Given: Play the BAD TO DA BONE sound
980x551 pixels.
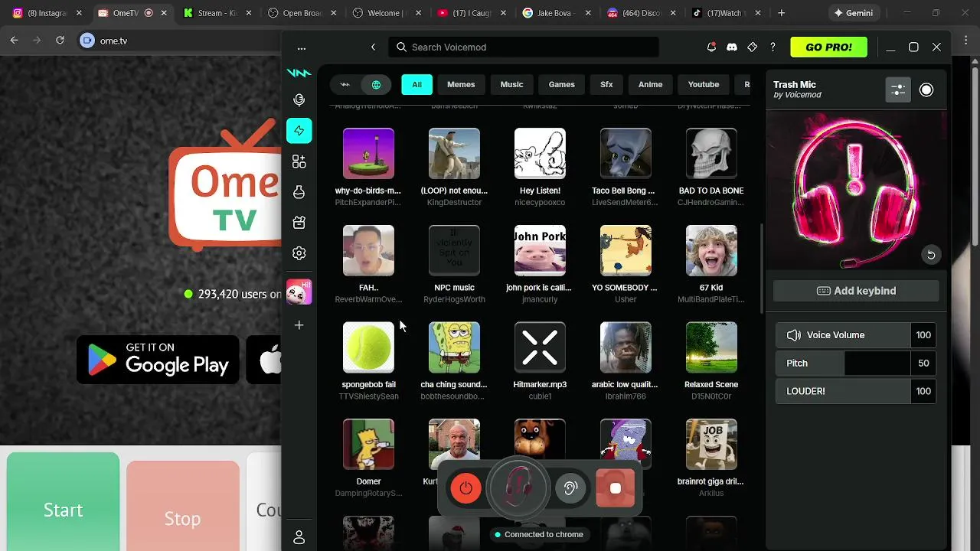Looking at the screenshot, I should tap(711, 154).
